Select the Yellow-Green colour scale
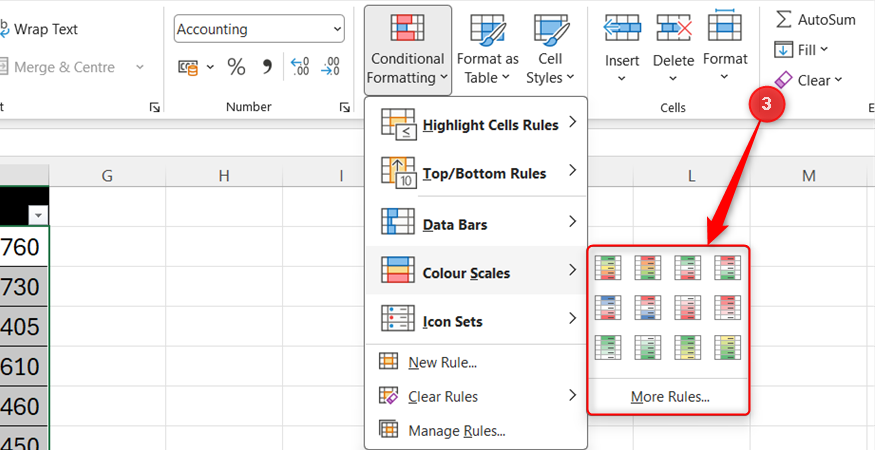 click(x=728, y=347)
